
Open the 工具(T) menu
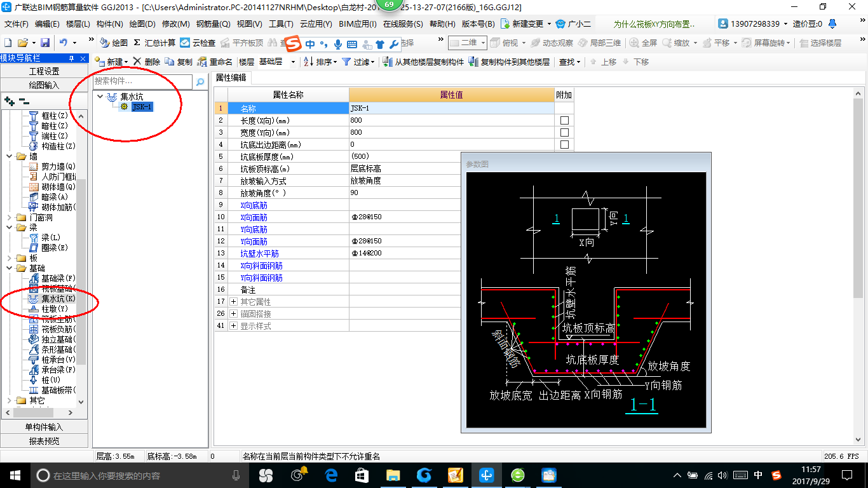[x=281, y=24]
